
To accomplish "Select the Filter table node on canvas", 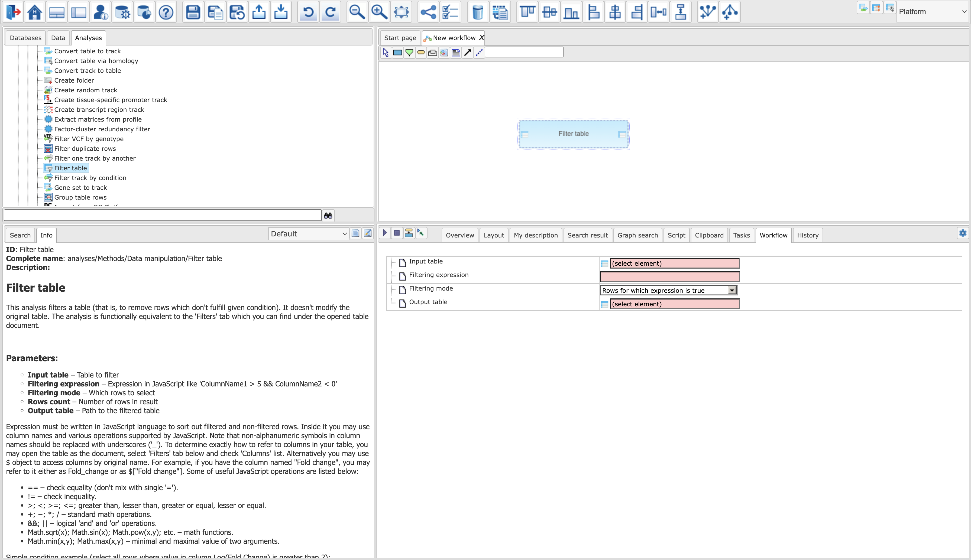I will tap(573, 134).
